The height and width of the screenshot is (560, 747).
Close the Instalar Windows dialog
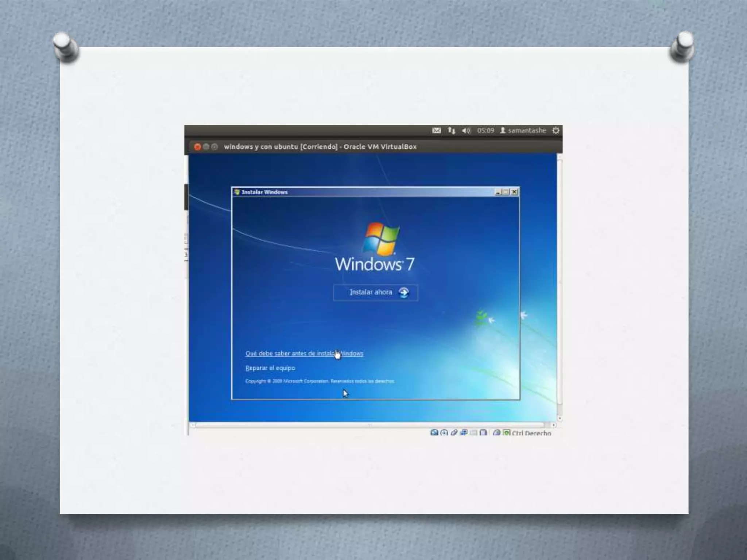pos(515,192)
